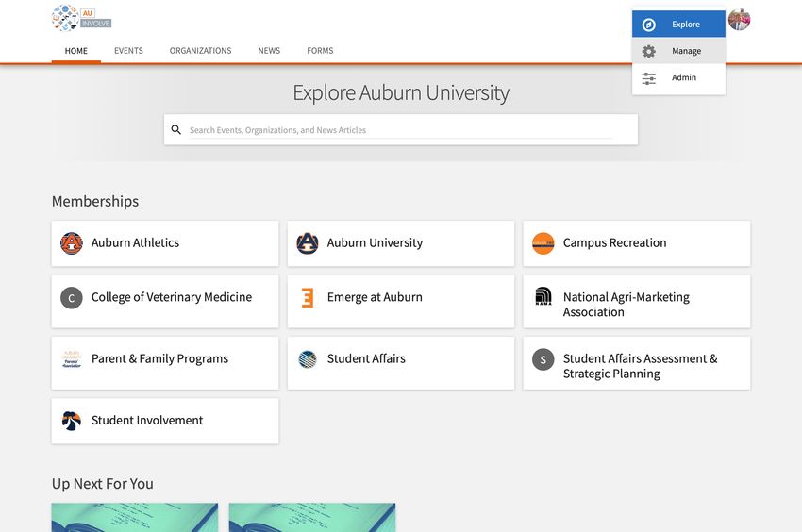
Task: Click the College of Veterinary Medicine C icon
Action: [x=72, y=298]
